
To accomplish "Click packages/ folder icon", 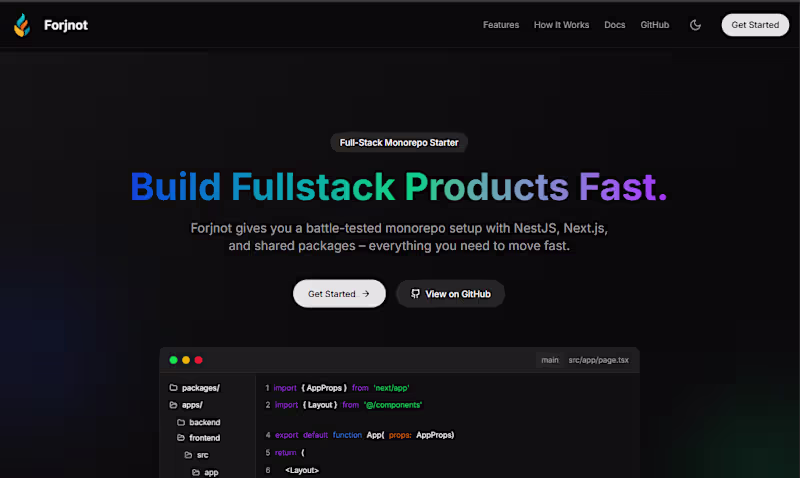I will pos(173,388).
